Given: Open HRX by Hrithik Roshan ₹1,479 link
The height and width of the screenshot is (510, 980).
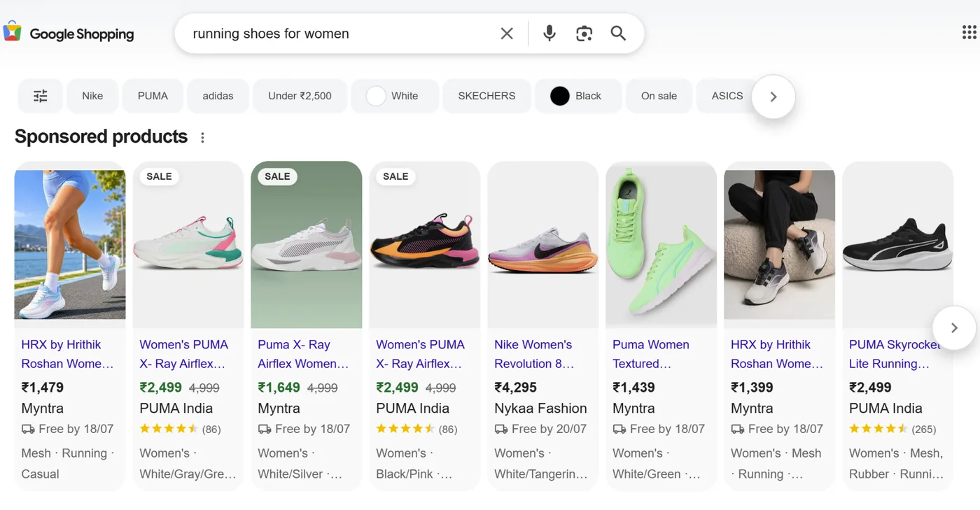Looking at the screenshot, I should (67, 354).
